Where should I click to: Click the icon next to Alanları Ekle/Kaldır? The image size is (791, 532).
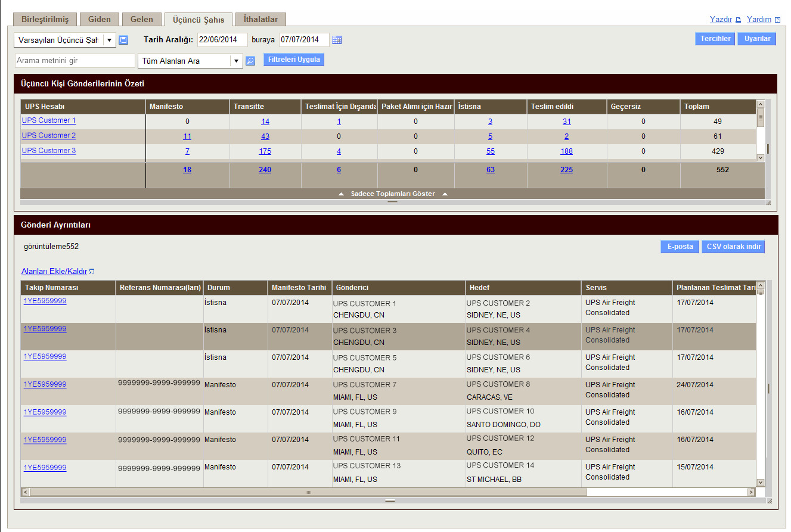coord(92,272)
